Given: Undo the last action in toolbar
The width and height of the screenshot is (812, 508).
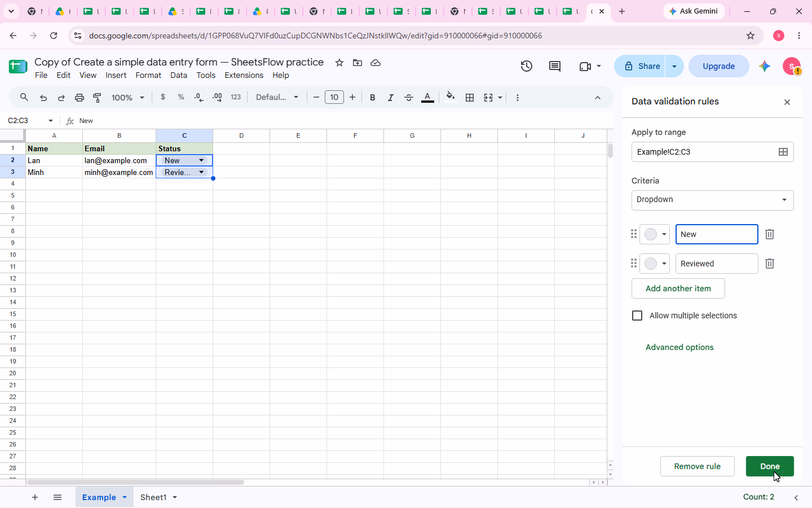Looking at the screenshot, I should tap(43, 98).
